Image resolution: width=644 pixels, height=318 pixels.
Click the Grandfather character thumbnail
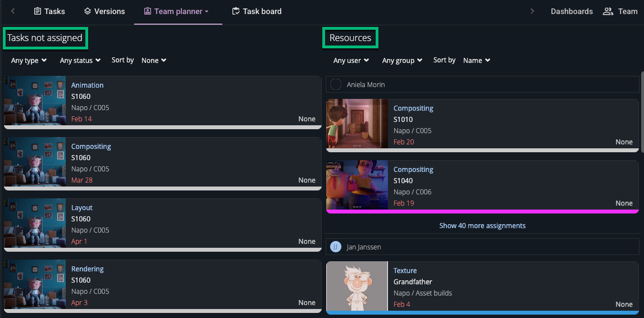[x=357, y=286]
